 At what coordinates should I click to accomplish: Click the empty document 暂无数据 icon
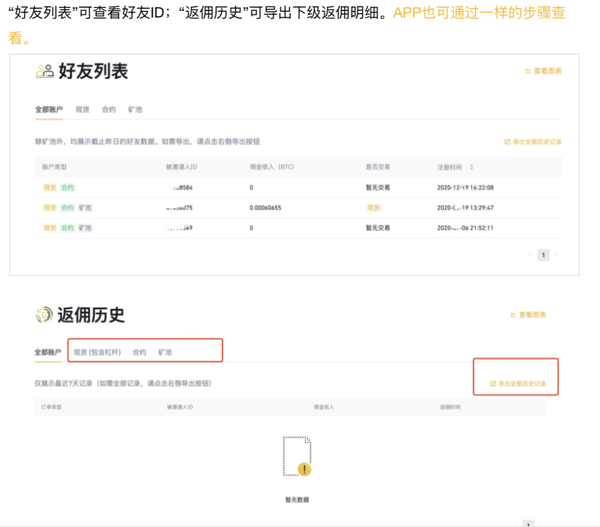[297, 455]
